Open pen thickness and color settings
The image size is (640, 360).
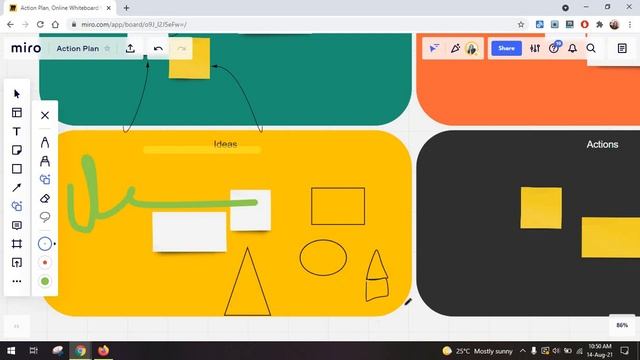tap(45, 244)
